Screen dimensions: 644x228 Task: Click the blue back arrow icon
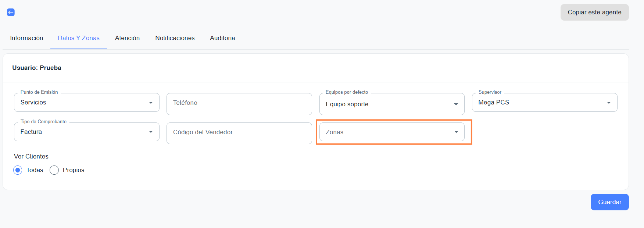pos(11,13)
